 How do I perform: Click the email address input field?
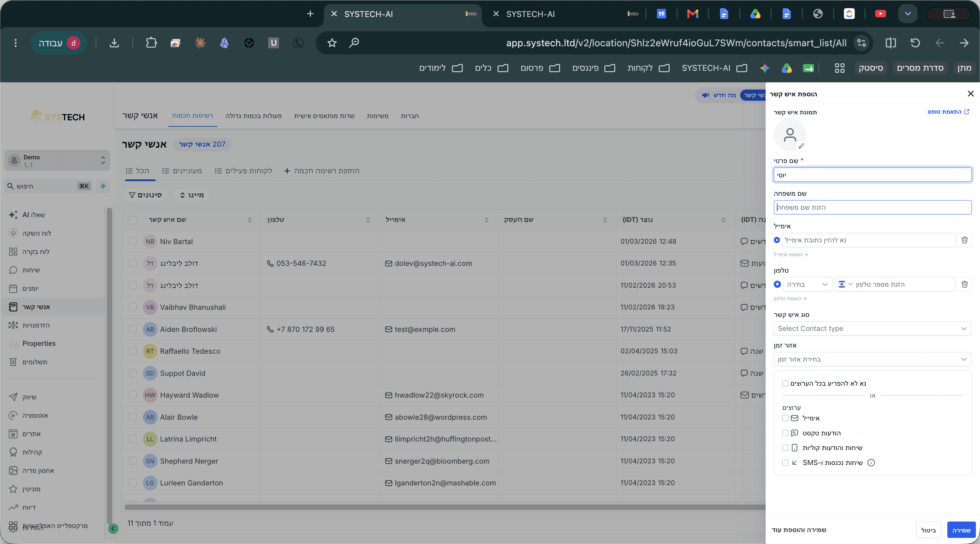point(868,240)
